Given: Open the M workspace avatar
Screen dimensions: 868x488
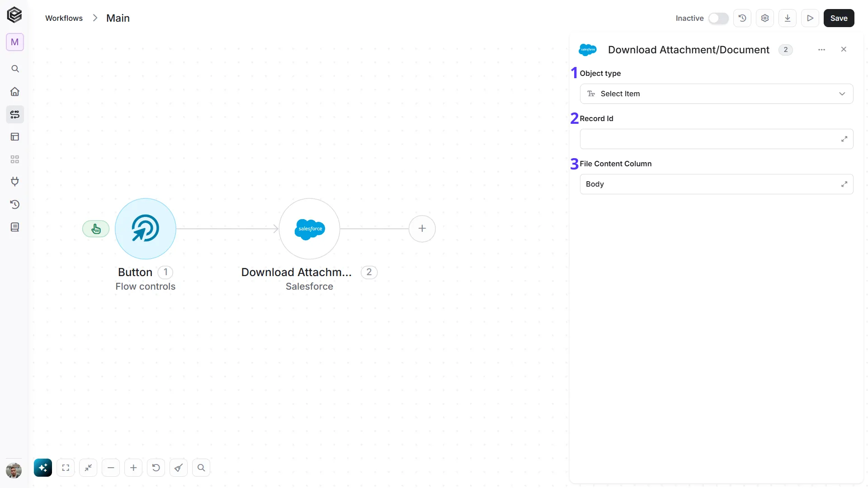Looking at the screenshot, I should (x=15, y=42).
